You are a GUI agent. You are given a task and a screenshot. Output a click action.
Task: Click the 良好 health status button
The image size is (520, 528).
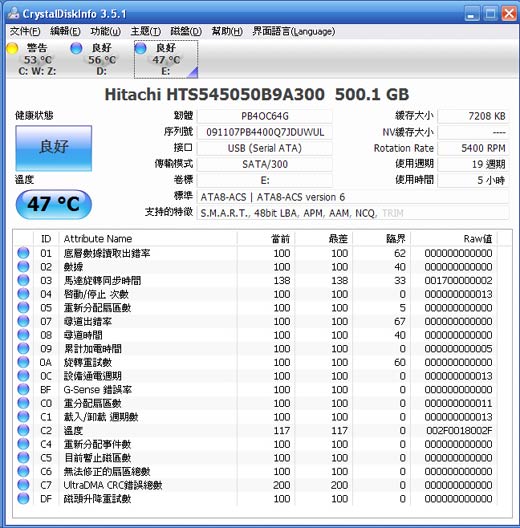coord(54,148)
